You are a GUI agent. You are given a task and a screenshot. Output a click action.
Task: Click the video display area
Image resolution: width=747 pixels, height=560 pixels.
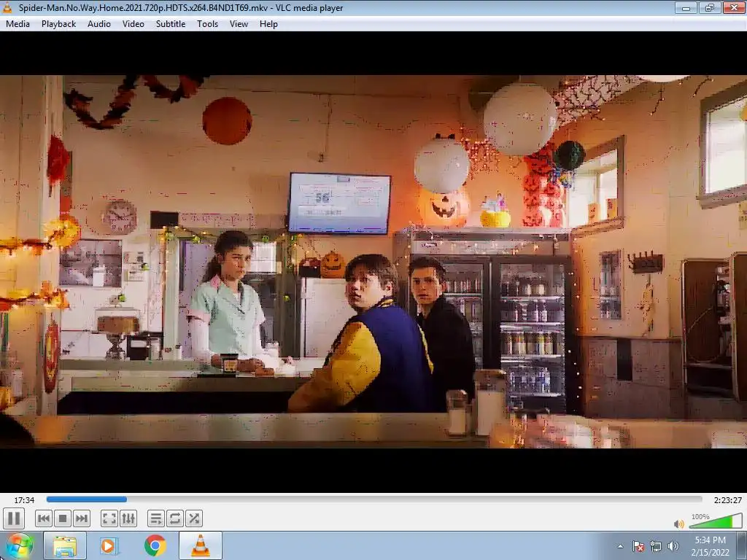(373, 262)
